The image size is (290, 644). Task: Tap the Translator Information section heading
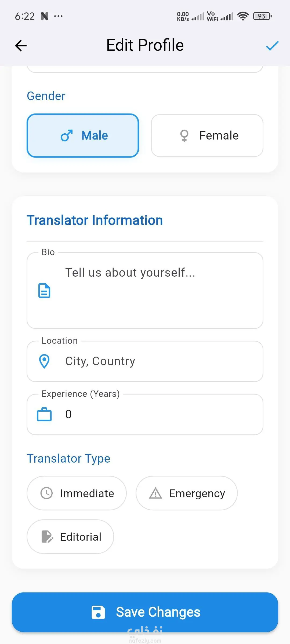point(95,220)
